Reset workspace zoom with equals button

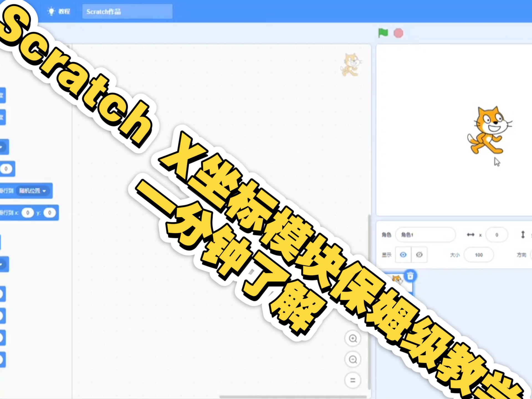tap(353, 380)
